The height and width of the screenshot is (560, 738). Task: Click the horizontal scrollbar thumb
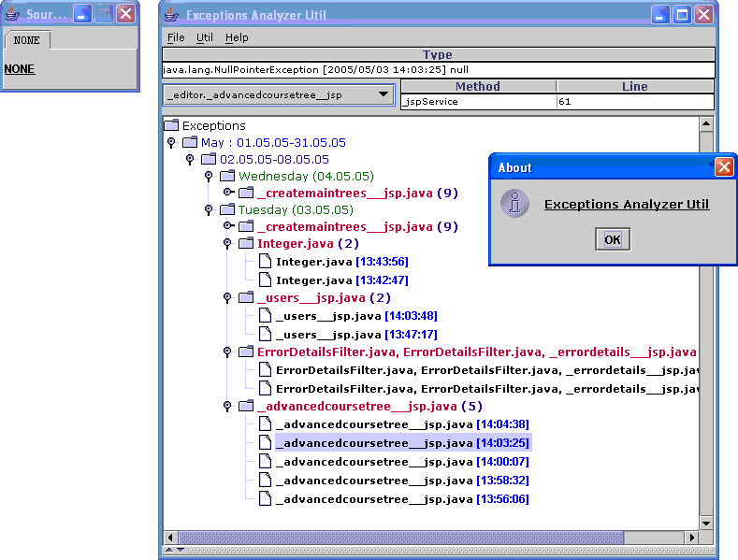pos(401,537)
